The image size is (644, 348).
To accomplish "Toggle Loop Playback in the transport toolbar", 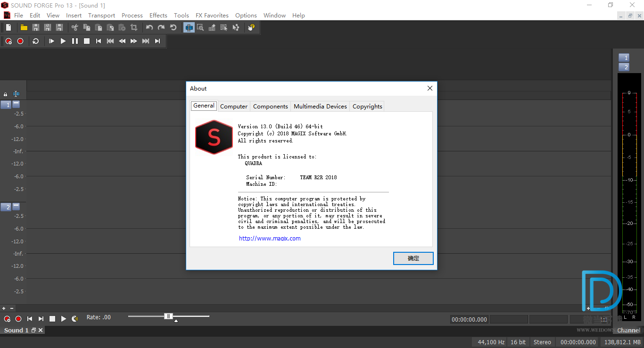I will (35, 41).
